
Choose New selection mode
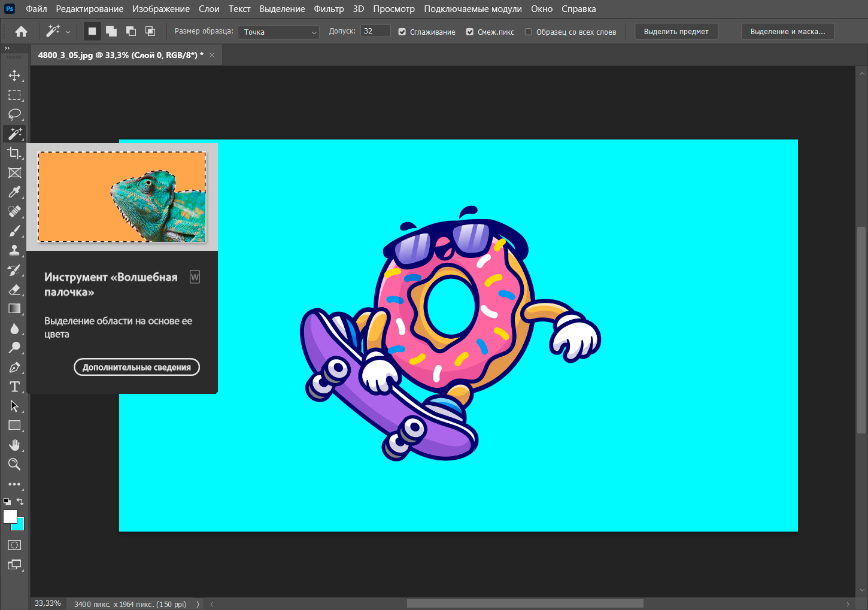coord(92,31)
